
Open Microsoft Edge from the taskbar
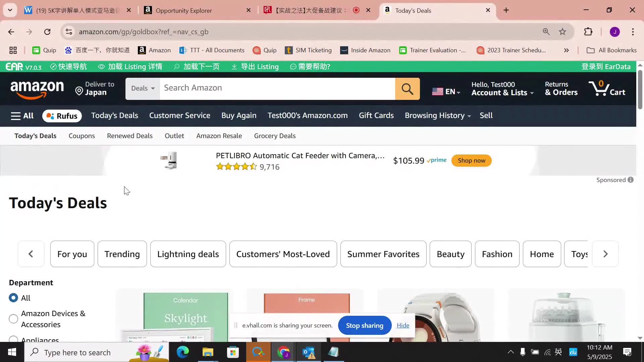[183, 352]
